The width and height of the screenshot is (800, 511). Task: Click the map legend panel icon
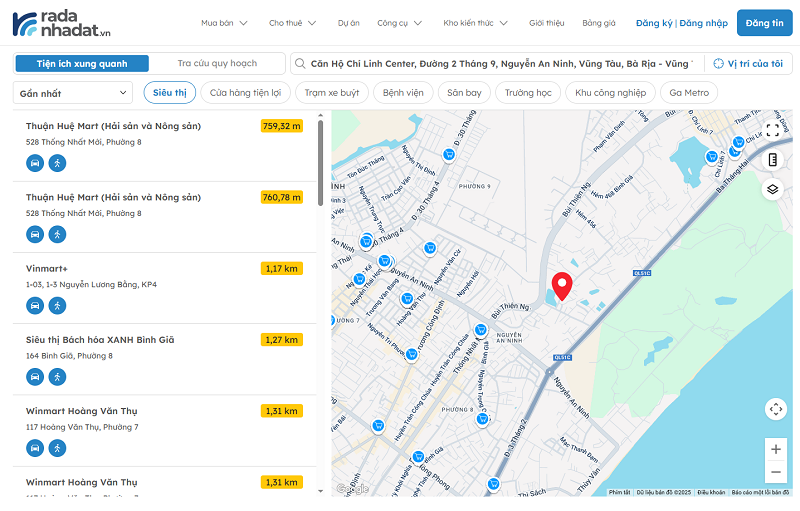[x=773, y=160]
